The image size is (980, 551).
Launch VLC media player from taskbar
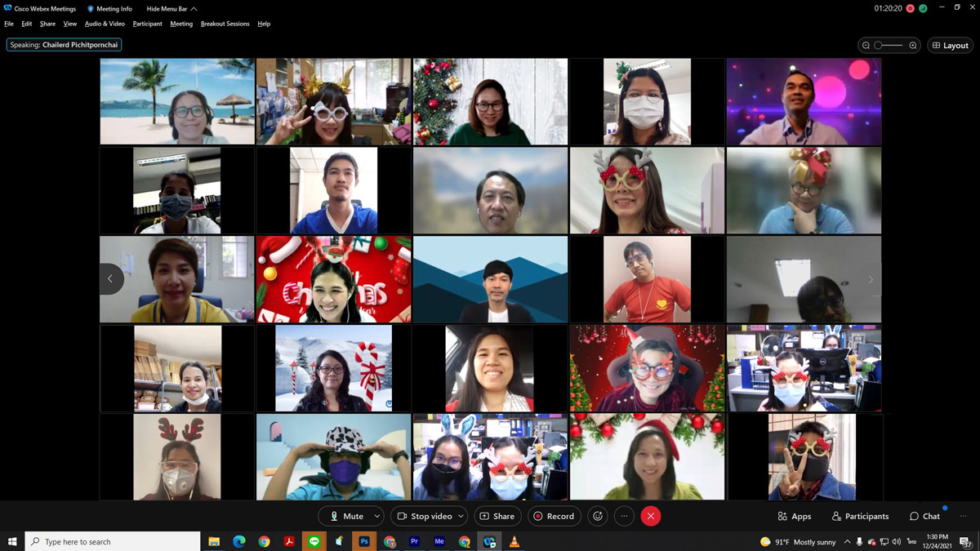coord(514,542)
